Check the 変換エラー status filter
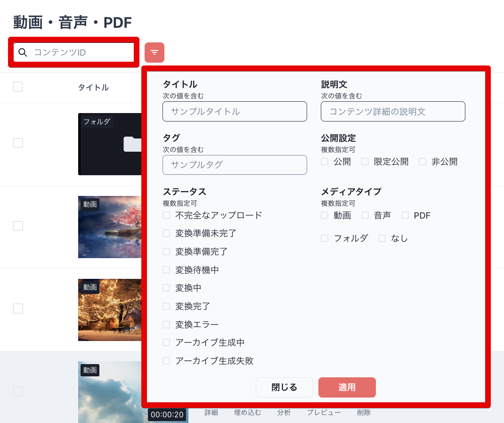Image resolution: width=504 pixels, height=423 pixels. 166,324
